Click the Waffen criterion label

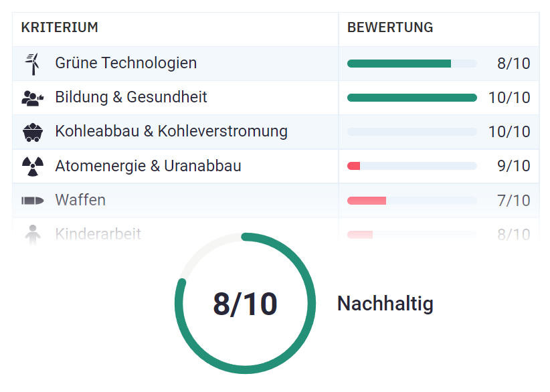pos(80,200)
